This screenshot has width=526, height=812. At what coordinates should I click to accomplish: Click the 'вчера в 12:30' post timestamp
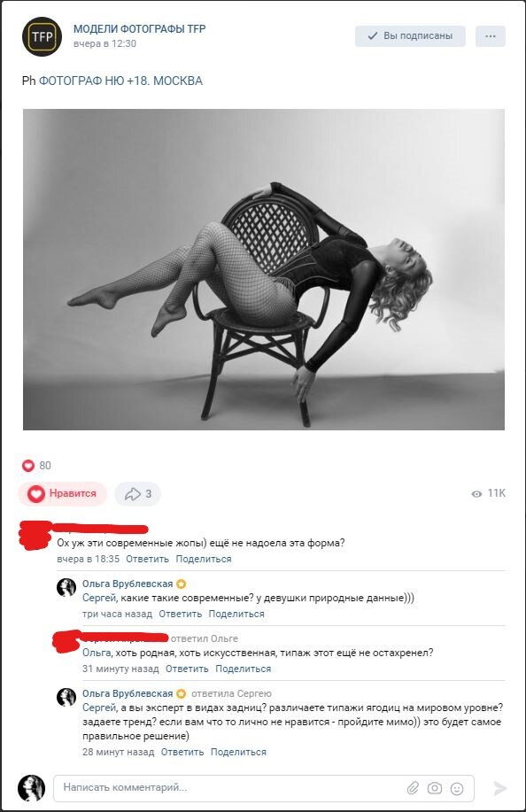click(x=104, y=44)
